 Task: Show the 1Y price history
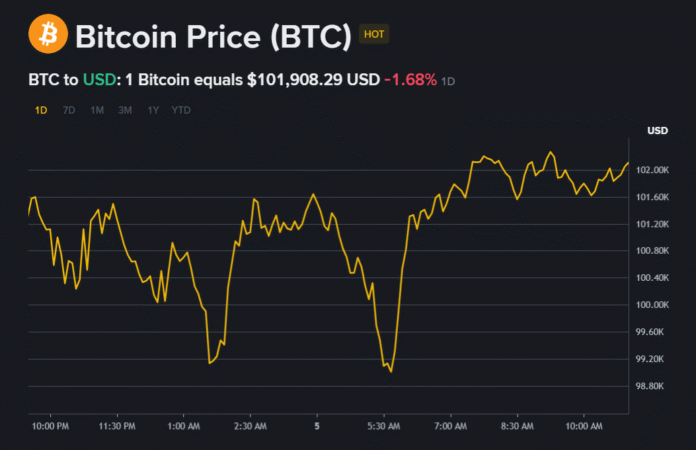coord(152,110)
